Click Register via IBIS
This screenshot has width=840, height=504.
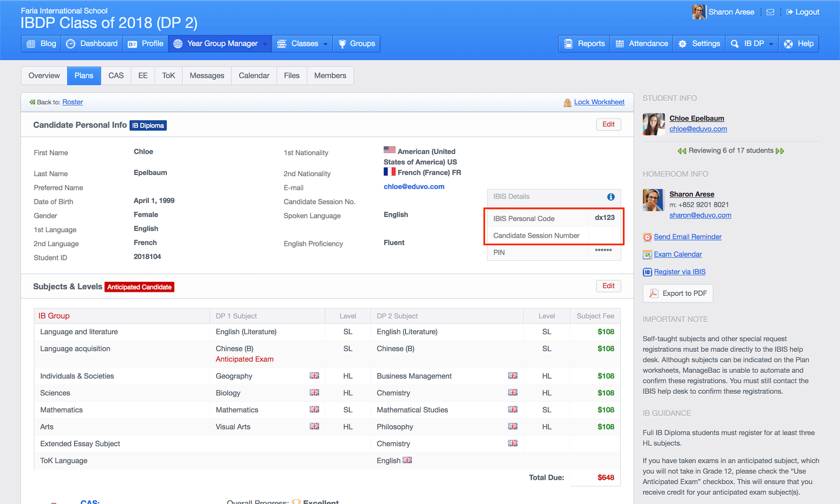click(x=680, y=272)
